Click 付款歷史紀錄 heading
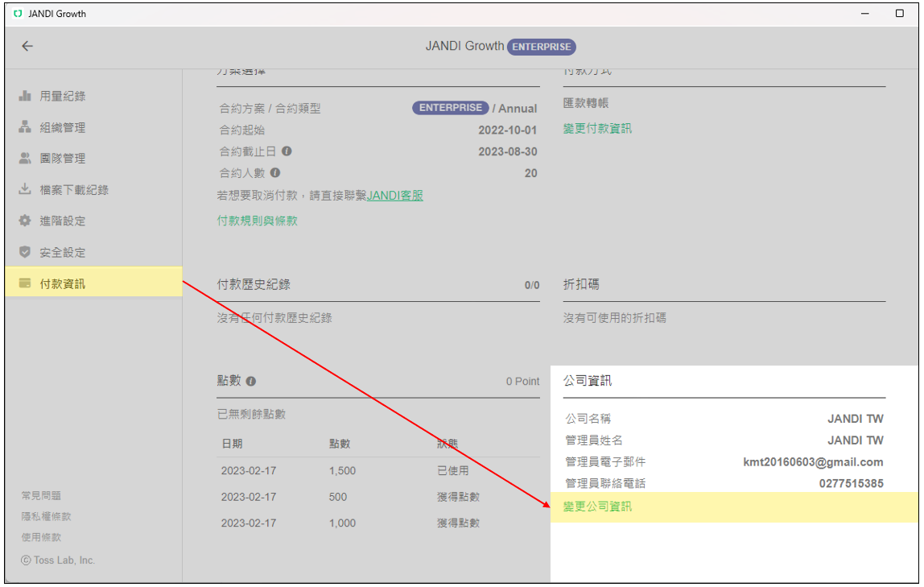 (254, 285)
